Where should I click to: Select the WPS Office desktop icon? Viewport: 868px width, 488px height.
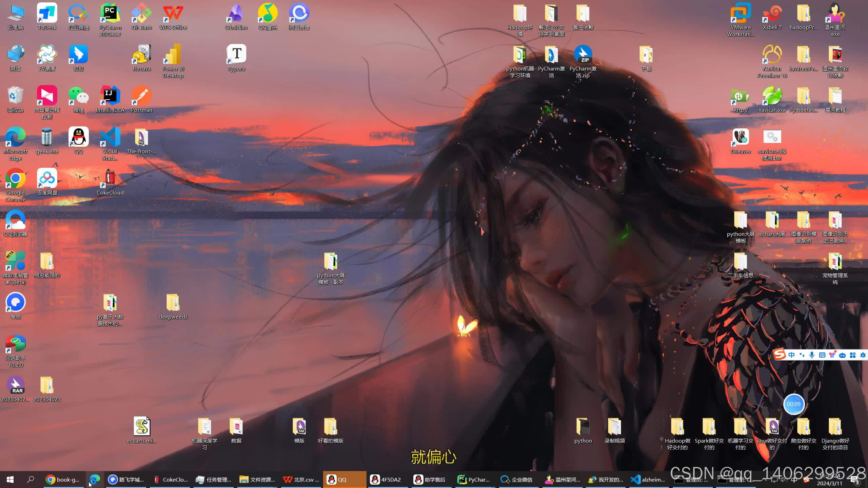[173, 17]
